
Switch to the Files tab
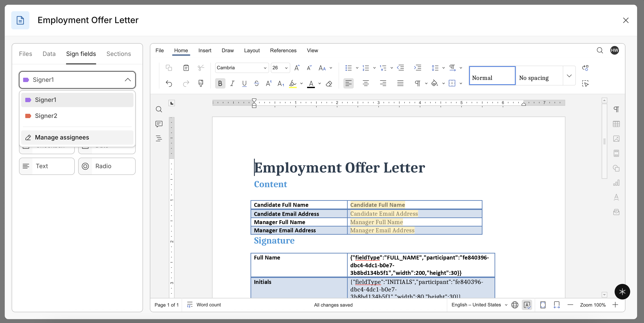tap(25, 54)
